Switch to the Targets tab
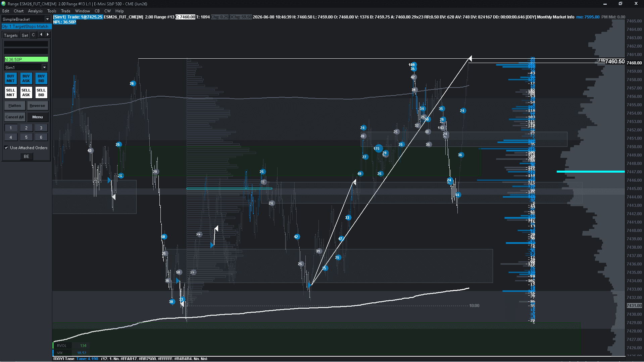The height and width of the screenshot is (362, 644). click(x=11, y=35)
